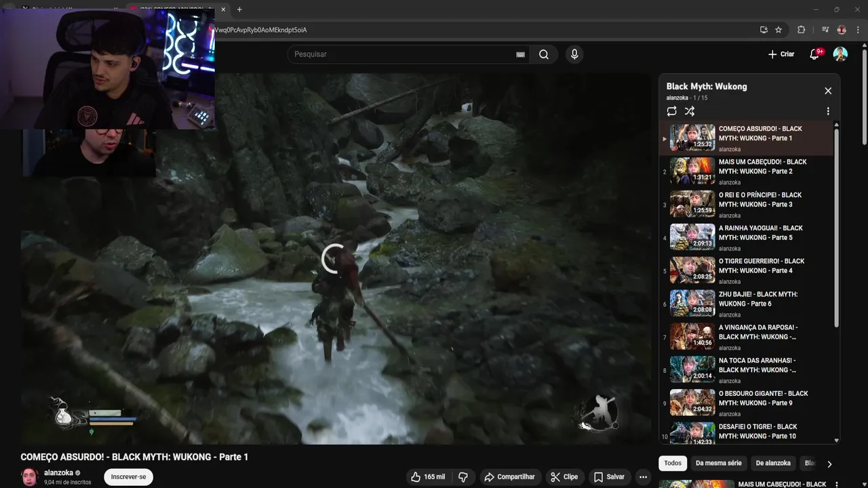This screenshot has width=868, height=488.
Task: Open browser media control icon
Action: pos(825,30)
